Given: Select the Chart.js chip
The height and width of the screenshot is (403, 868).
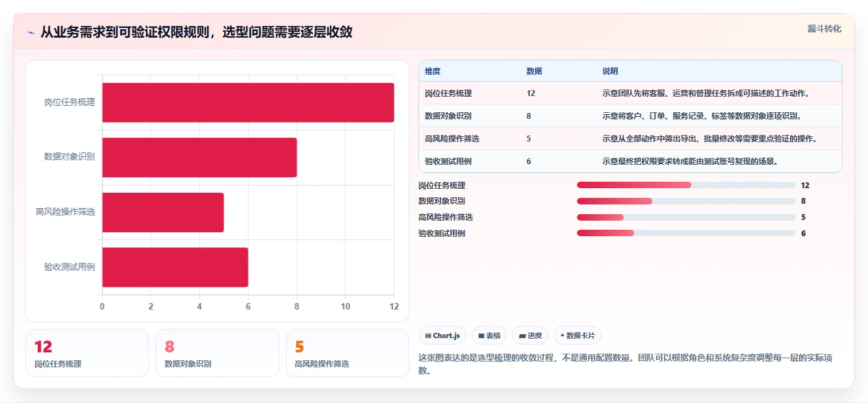Looking at the screenshot, I should [442, 336].
